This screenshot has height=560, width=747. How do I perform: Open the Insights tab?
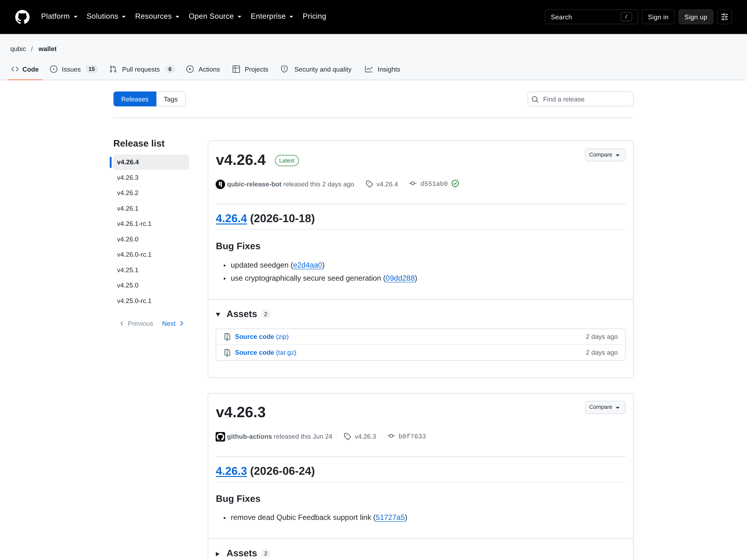[382, 69]
